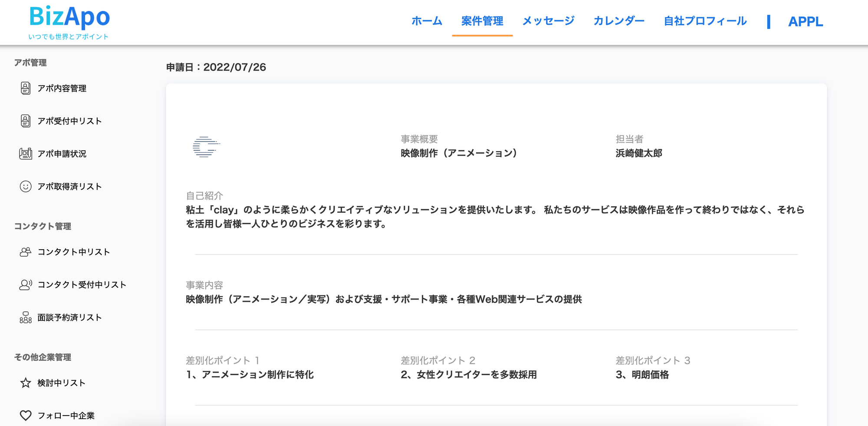Click the アポ申請状況 icon
Viewport: 868px width, 426px height.
click(26, 153)
